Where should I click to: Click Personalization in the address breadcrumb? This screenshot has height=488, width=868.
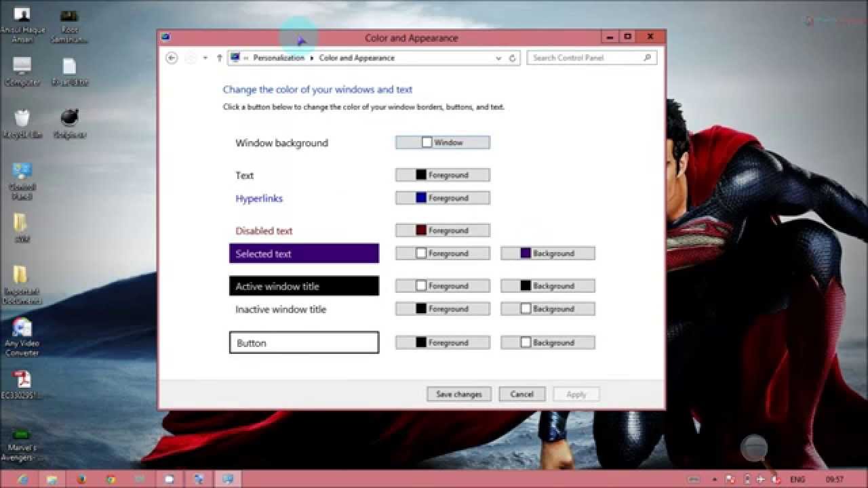pos(279,58)
